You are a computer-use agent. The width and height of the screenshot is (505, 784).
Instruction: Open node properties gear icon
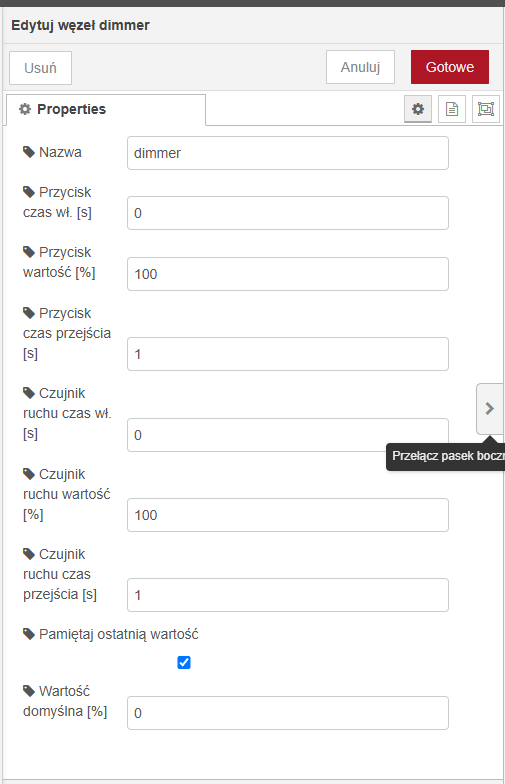click(x=418, y=108)
